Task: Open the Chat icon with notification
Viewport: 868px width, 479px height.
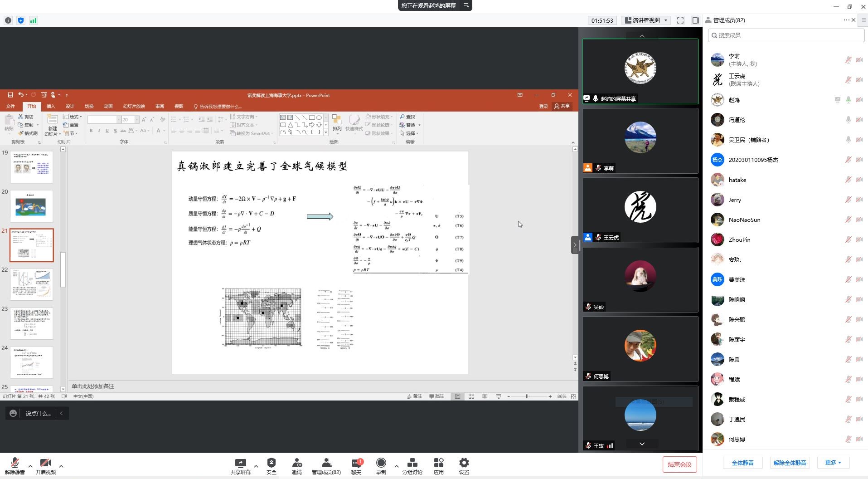Action: tap(356, 463)
